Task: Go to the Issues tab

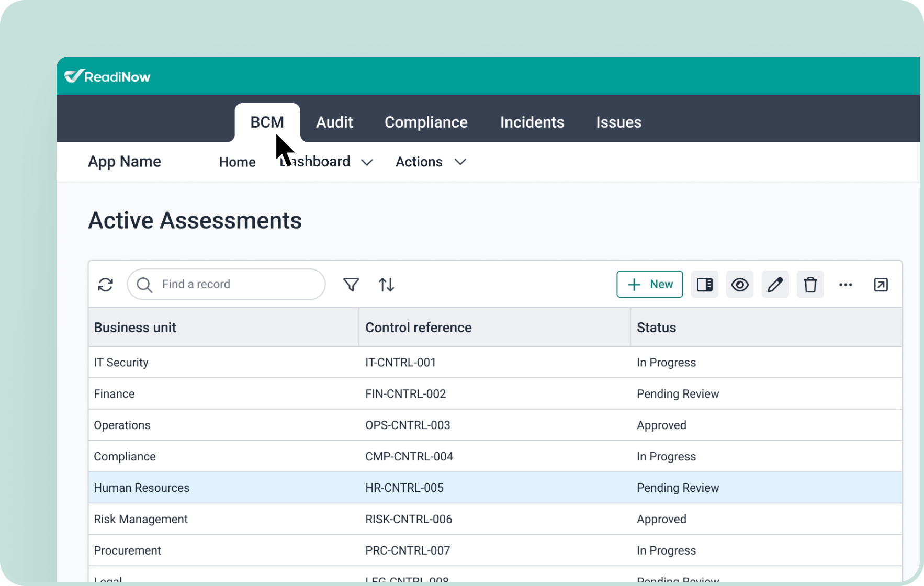Action: tap(618, 122)
